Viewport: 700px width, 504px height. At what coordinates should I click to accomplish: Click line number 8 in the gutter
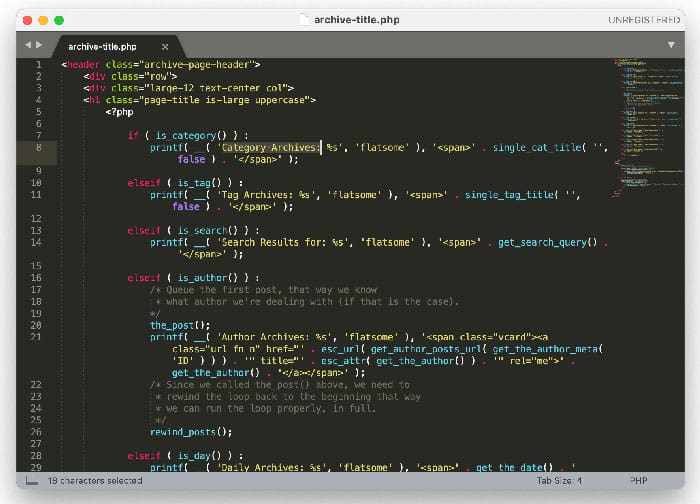(38, 147)
